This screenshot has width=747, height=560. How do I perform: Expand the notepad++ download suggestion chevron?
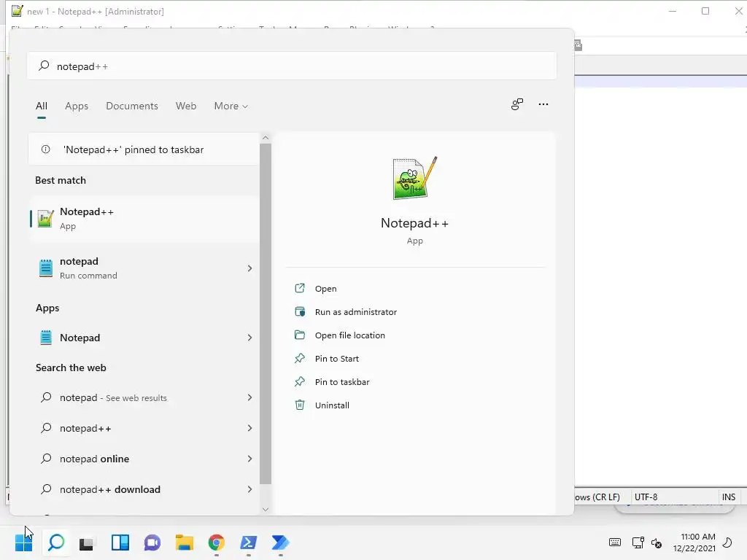[x=249, y=489]
